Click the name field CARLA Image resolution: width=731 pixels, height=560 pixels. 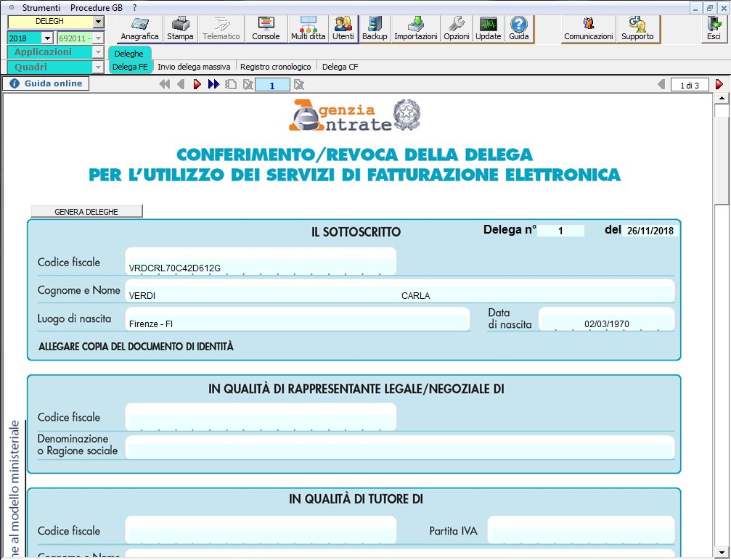click(536, 292)
